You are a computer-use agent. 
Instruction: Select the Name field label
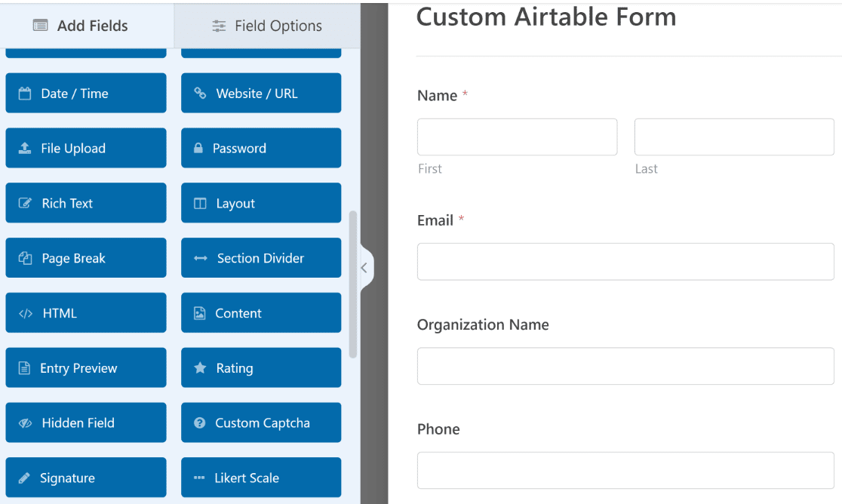(437, 96)
